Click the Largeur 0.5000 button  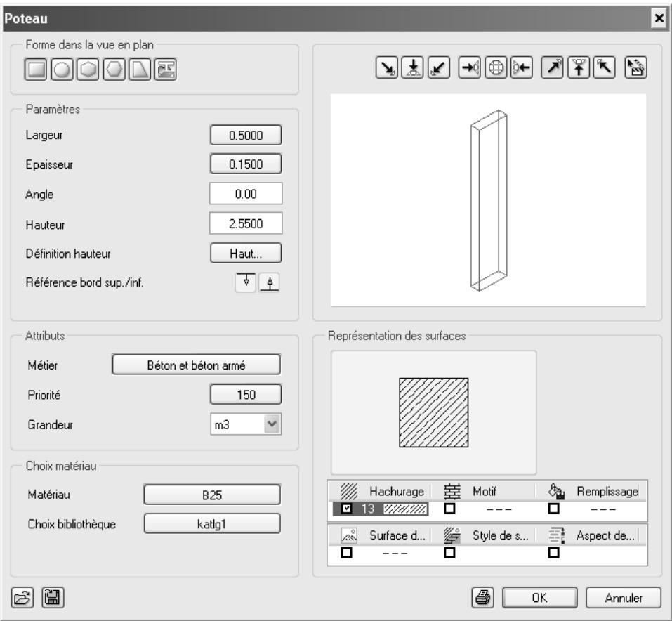click(246, 136)
